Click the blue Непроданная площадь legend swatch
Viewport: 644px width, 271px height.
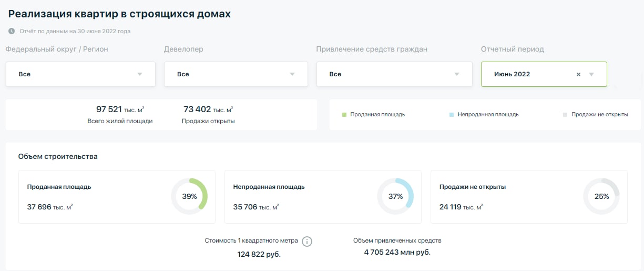pos(452,114)
